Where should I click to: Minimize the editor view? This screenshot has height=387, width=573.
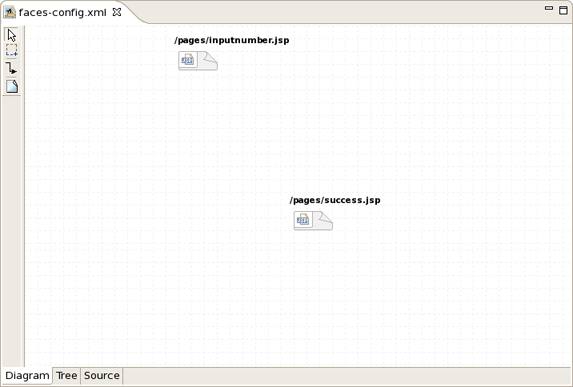(x=549, y=8)
